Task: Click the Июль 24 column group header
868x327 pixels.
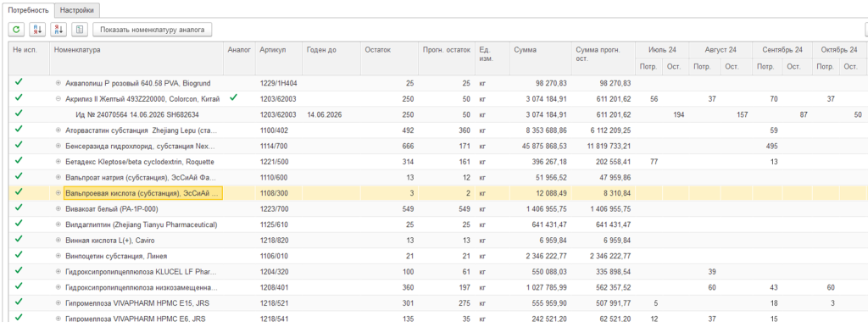Action: pos(662,50)
